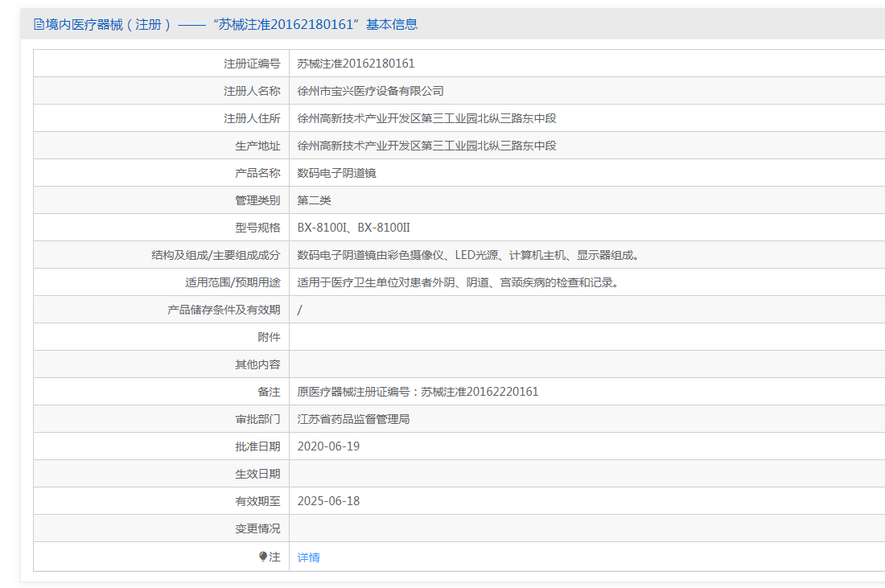Click the 其他内容 label

257,364
